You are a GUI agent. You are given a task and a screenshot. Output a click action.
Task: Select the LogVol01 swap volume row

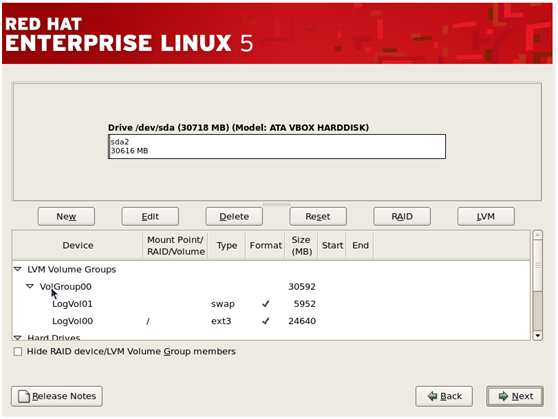coord(270,304)
